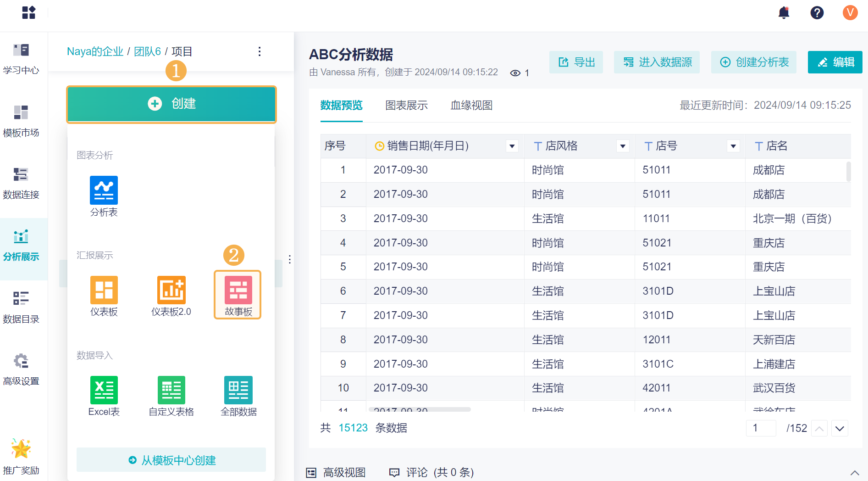The height and width of the screenshot is (481, 868).
Task: Switch to the 图表展示 tab
Action: (x=406, y=106)
